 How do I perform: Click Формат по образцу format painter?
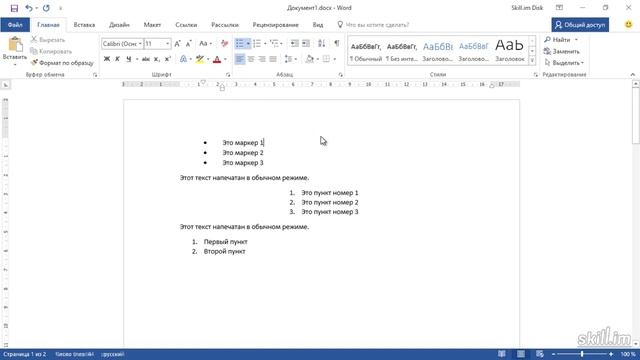coord(62,63)
